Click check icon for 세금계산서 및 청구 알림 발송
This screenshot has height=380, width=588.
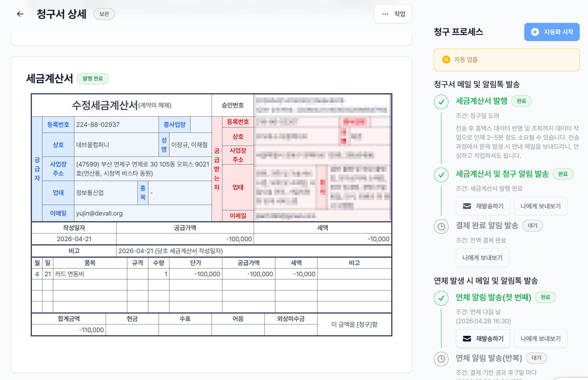pos(441,174)
